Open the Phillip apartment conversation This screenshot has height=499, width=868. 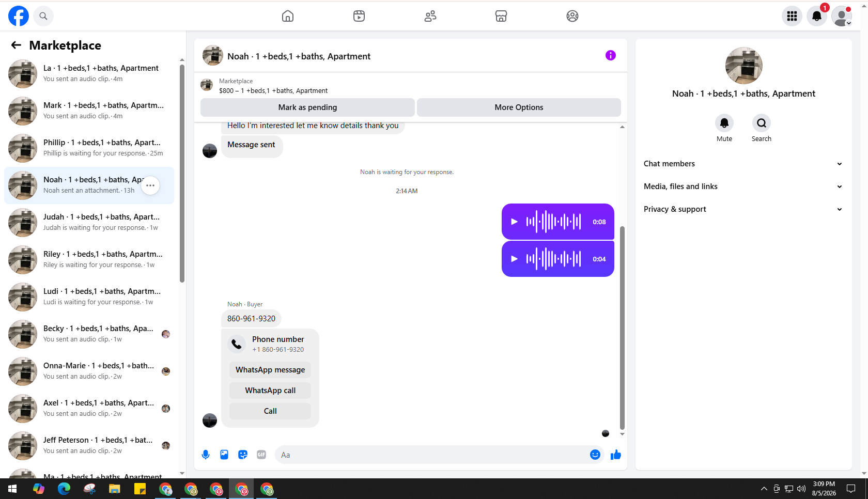(89, 148)
